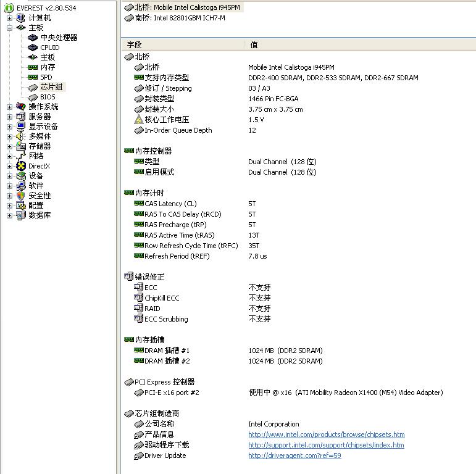Click the 核心工作电压 warning icon

click(x=139, y=120)
